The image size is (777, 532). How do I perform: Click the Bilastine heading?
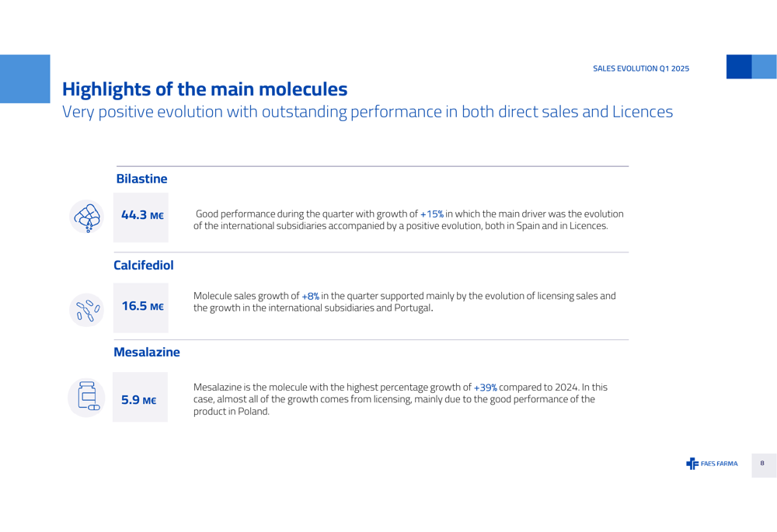coord(141,179)
